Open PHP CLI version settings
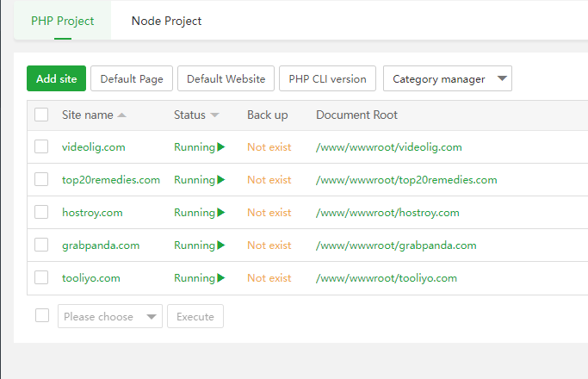The width and height of the screenshot is (588, 379). click(x=327, y=78)
